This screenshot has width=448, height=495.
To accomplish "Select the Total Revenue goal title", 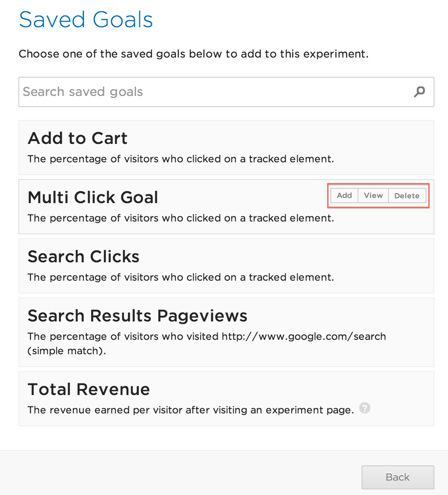I will (x=89, y=389).
